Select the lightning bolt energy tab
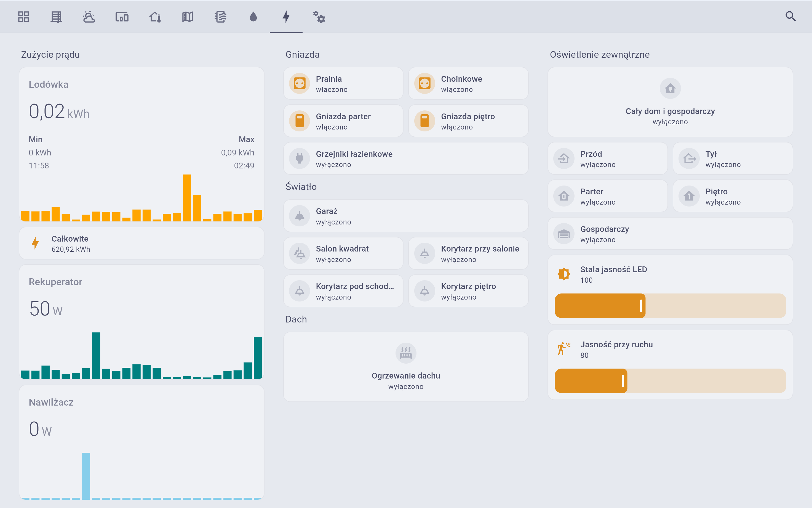 tap(286, 17)
